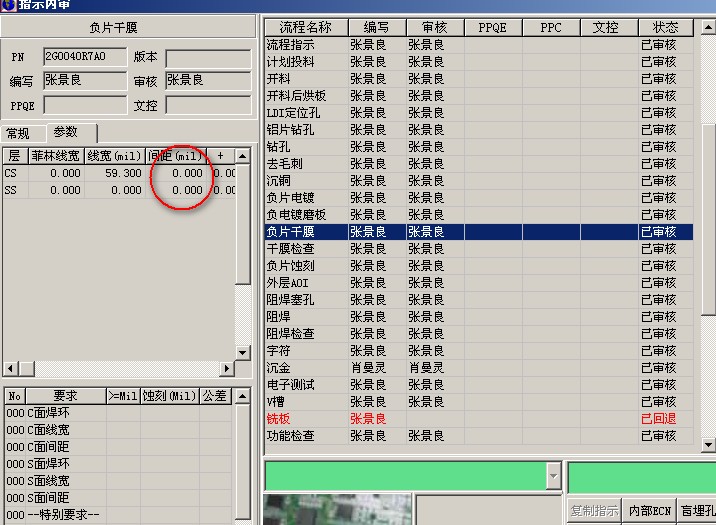Click the app icon in title bar
Screen dimensions: 716x525
(x=8, y=5)
